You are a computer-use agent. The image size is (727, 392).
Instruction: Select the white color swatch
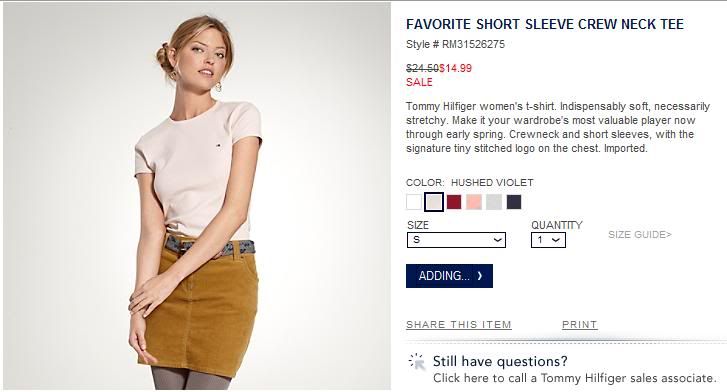point(414,202)
